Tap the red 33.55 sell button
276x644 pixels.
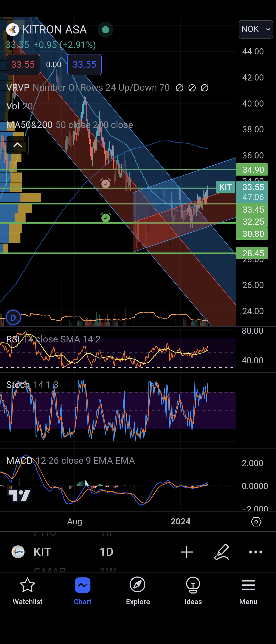point(23,65)
